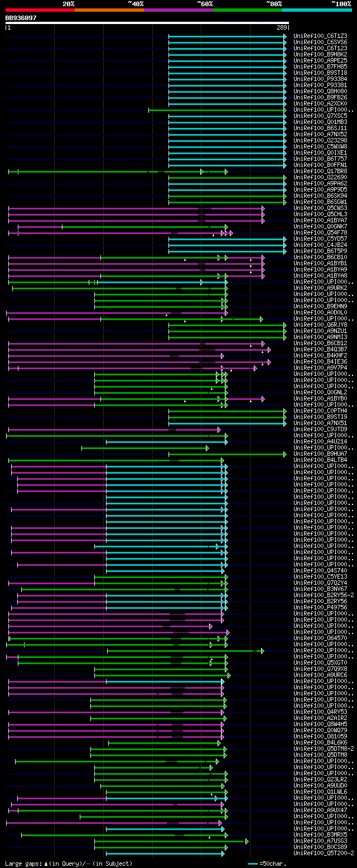This screenshot has width=357, height=868.
Task: Click the UniRef100_A2XCK0 label
Action: [320, 103]
